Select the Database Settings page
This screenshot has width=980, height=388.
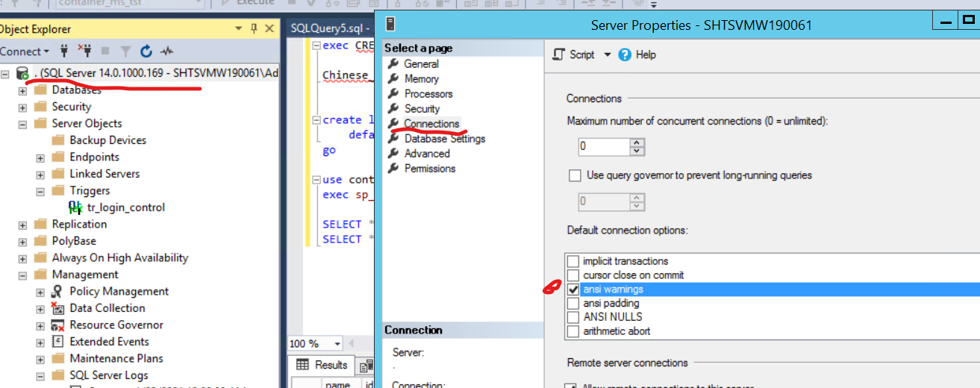pyautogui.click(x=445, y=139)
